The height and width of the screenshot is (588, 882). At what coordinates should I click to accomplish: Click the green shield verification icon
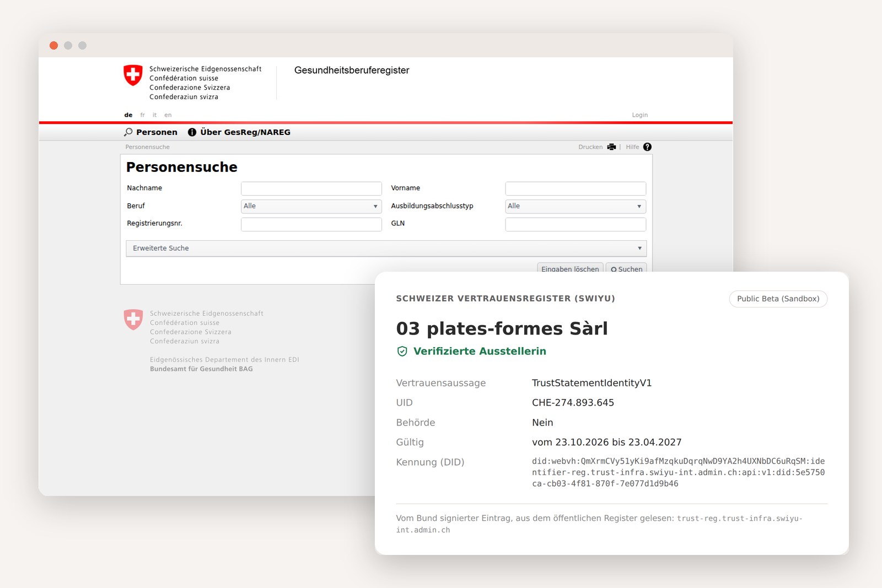click(402, 352)
